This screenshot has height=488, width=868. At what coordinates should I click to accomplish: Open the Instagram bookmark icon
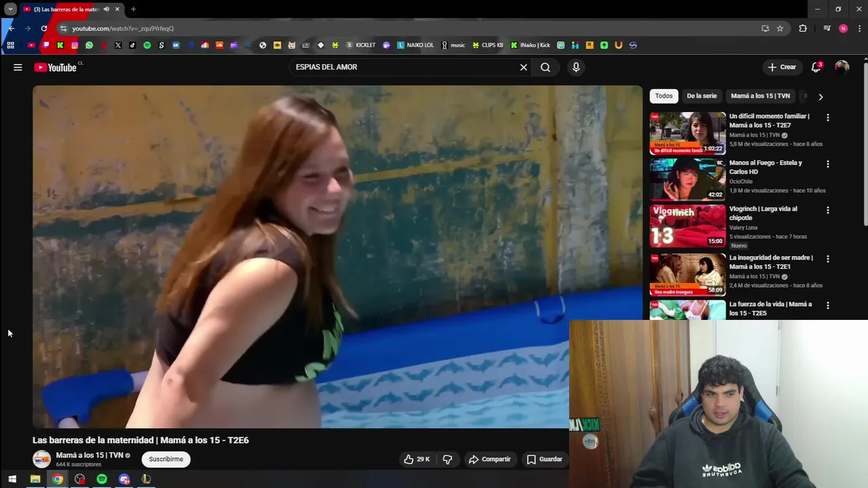[x=75, y=45]
